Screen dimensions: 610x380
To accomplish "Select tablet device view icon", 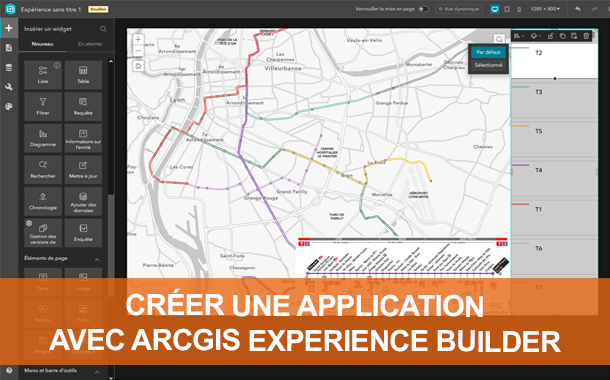I will point(507,9).
